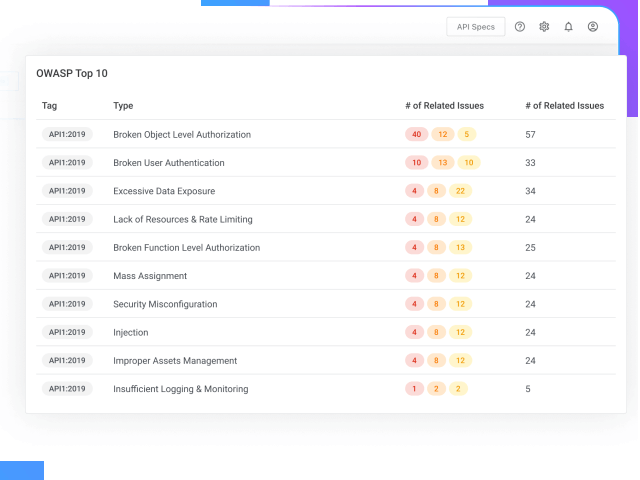This screenshot has height=480, width=640.
Task: Click red 4 badge in Injection row
Action: point(414,332)
